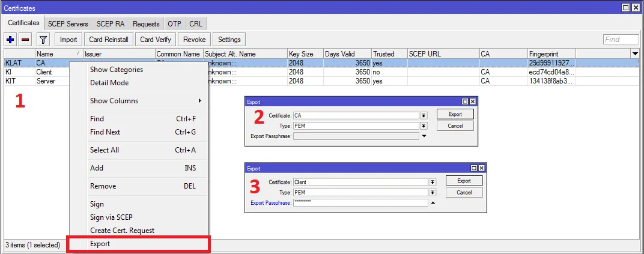Choose Select All in context menu
Image resolution: width=644 pixels, height=254 pixels.
pyautogui.click(x=139, y=150)
